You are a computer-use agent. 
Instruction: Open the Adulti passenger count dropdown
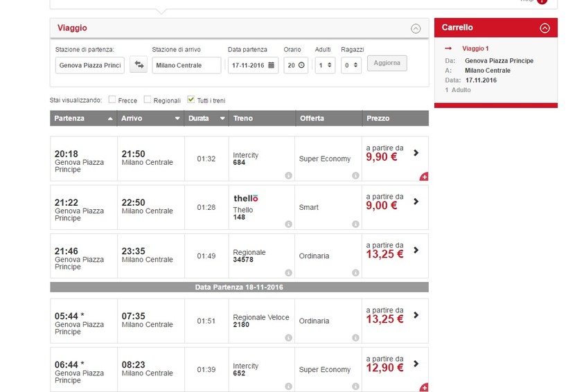(x=325, y=65)
